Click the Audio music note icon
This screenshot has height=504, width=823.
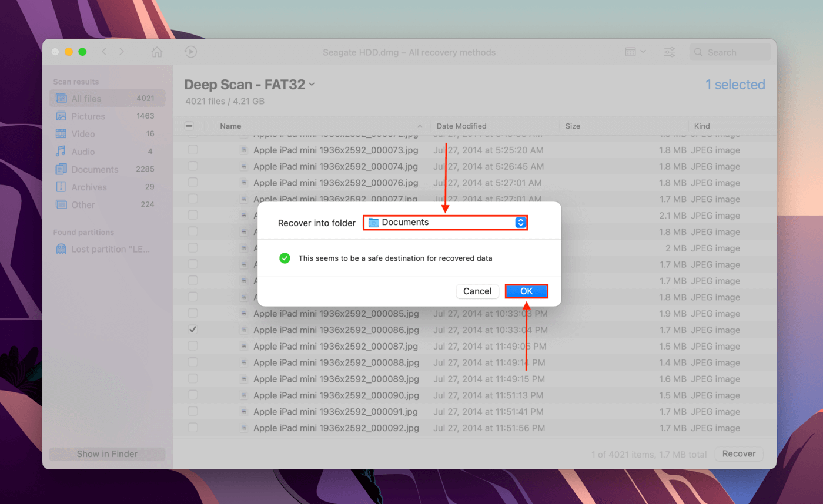[x=61, y=152]
